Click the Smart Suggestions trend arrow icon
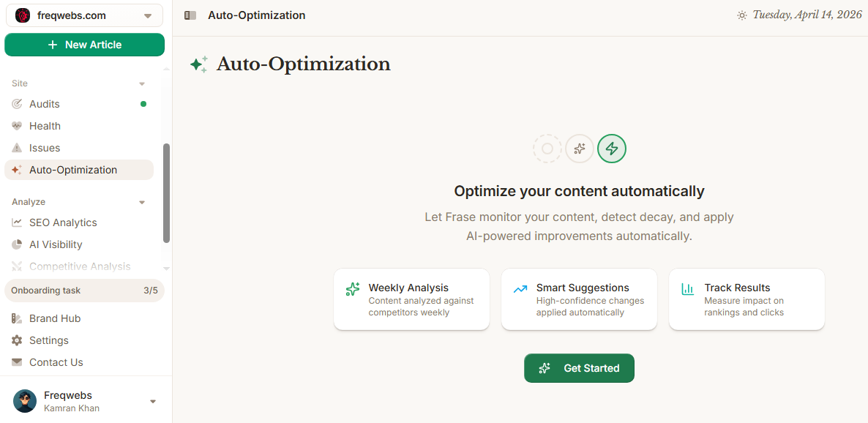 coord(520,289)
